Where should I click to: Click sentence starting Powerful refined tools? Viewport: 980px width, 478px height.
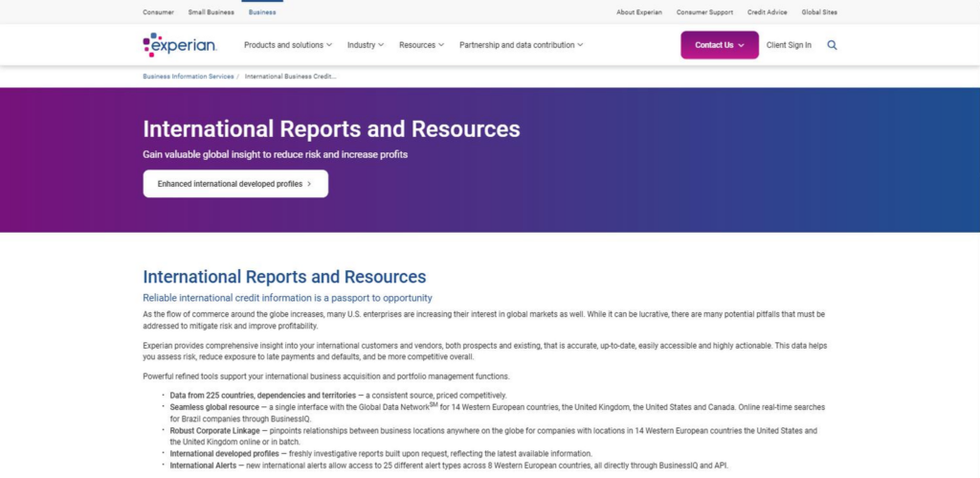coord(326,376)
